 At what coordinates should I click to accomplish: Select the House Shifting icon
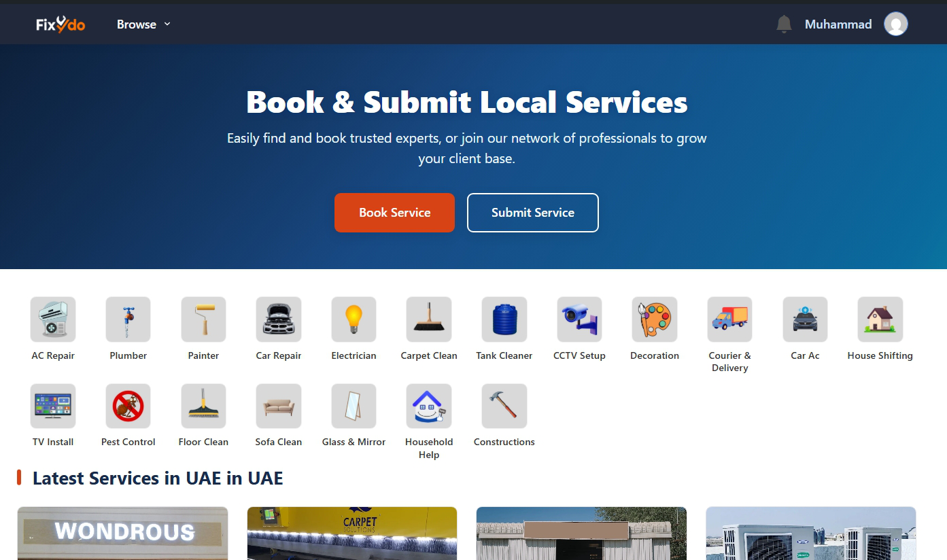tap(880, 319)
